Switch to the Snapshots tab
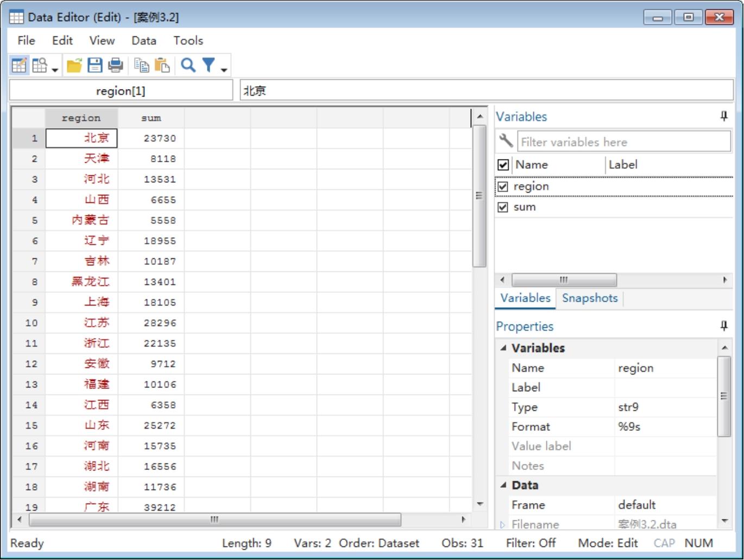The height and width of the screenshot is (560, 744). (x=590, y=298)
